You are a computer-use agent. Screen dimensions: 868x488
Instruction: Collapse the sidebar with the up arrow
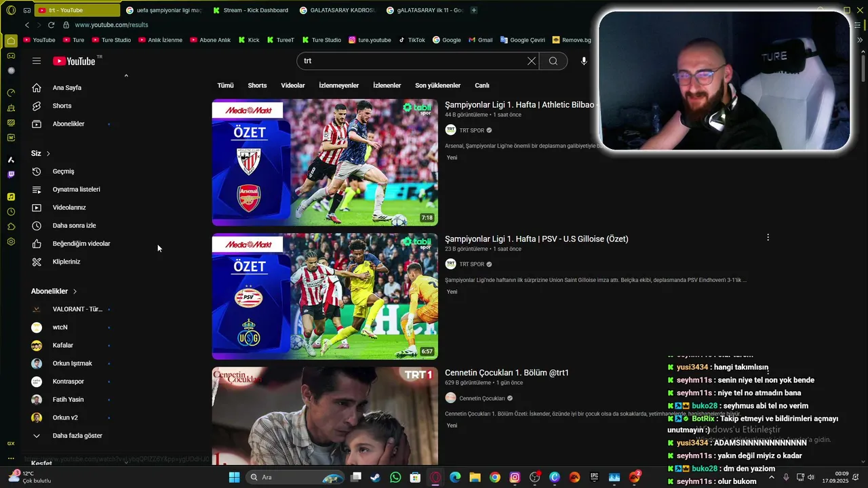coord(126,76)
